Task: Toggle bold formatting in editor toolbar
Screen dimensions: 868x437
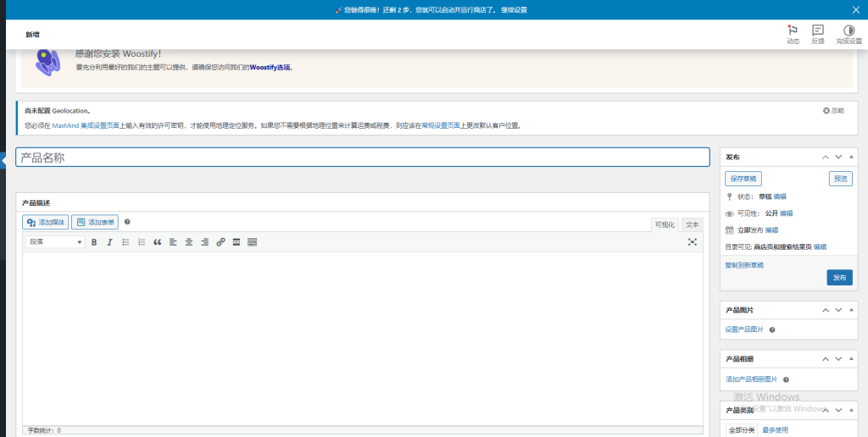Action: [x=94, y=242]
